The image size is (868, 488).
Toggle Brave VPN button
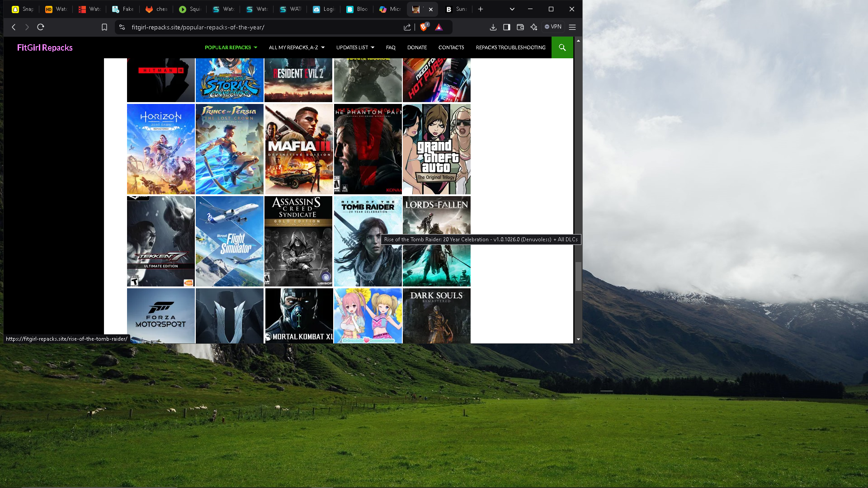pyautogui.click(x=553, y=27)
